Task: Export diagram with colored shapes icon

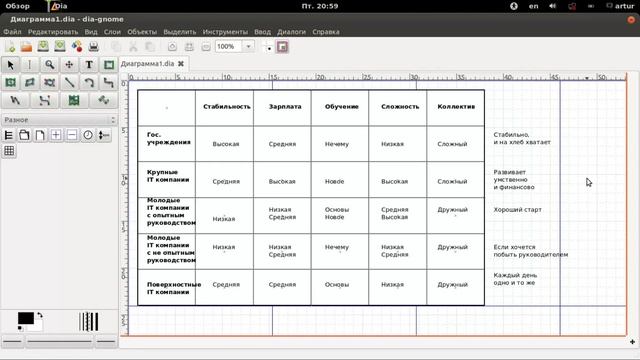Action: click(x=77, y=47)
